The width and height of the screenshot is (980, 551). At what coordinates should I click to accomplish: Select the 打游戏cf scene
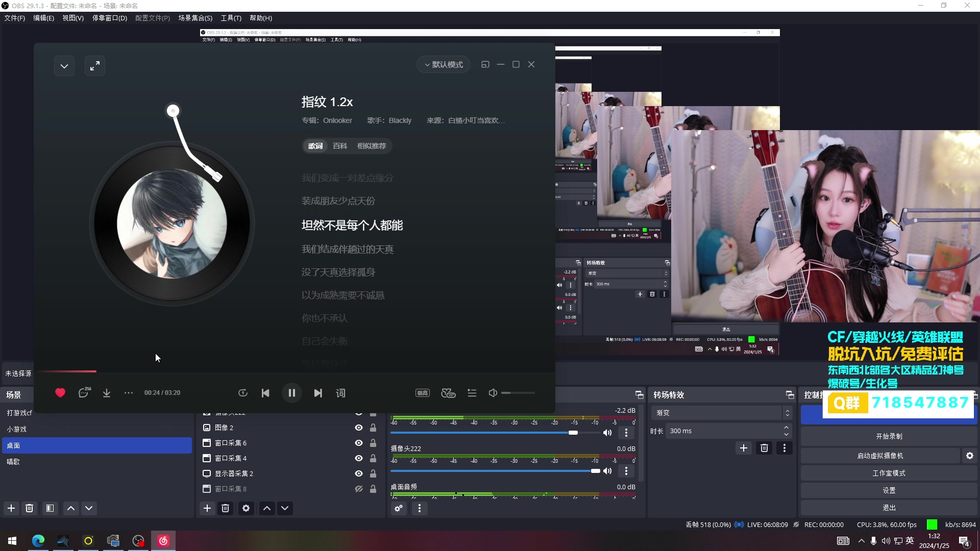97,413
